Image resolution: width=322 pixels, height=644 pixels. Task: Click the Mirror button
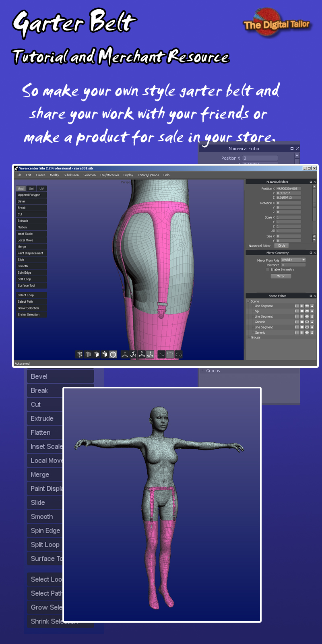pyautogui.click(x=281, y=276)
